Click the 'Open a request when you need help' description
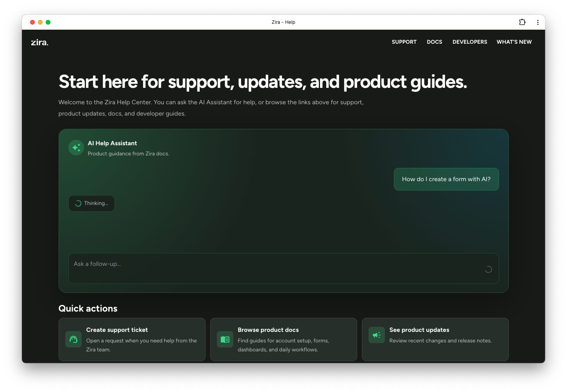The height and width of the screenshot is (392, 567). pyautogui.click(x=141, y=345)
